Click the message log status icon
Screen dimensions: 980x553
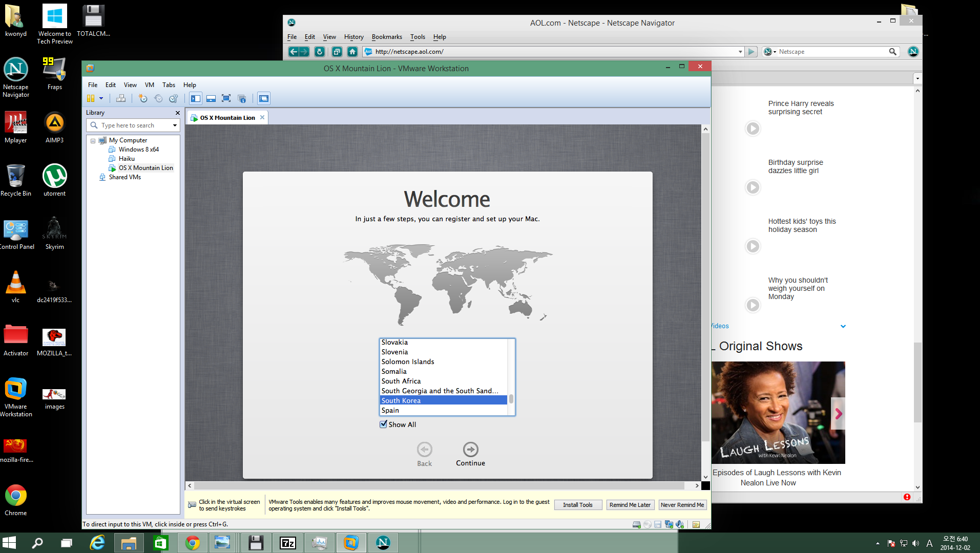click(696, 524)
